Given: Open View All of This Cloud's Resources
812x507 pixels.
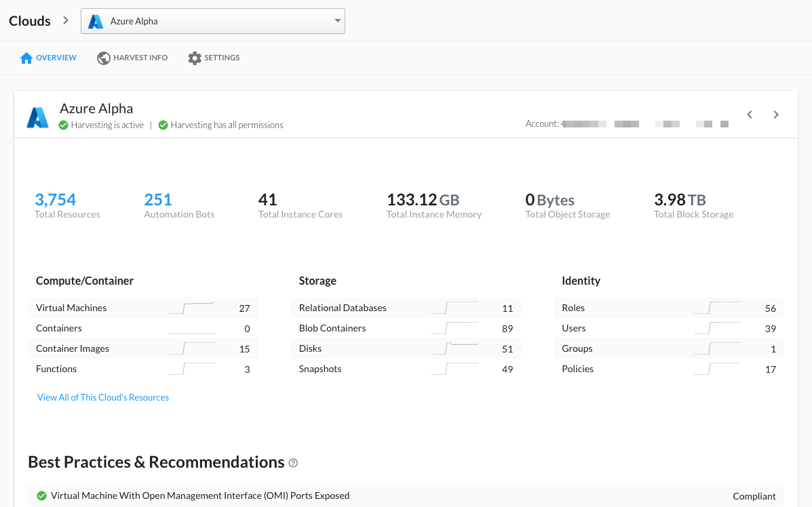Looking at the screenshot, I should tap(103, 397).
